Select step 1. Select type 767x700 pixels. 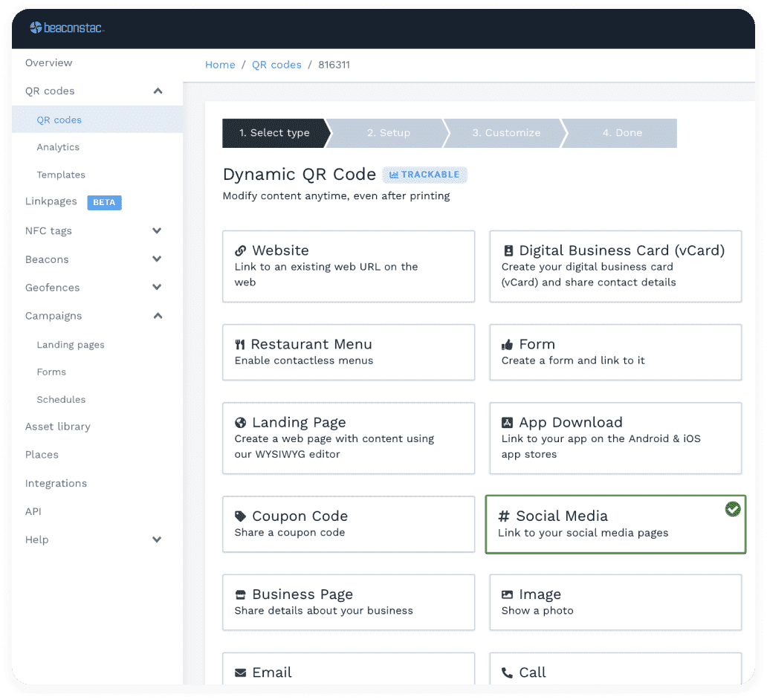click(x=274, y=133)
